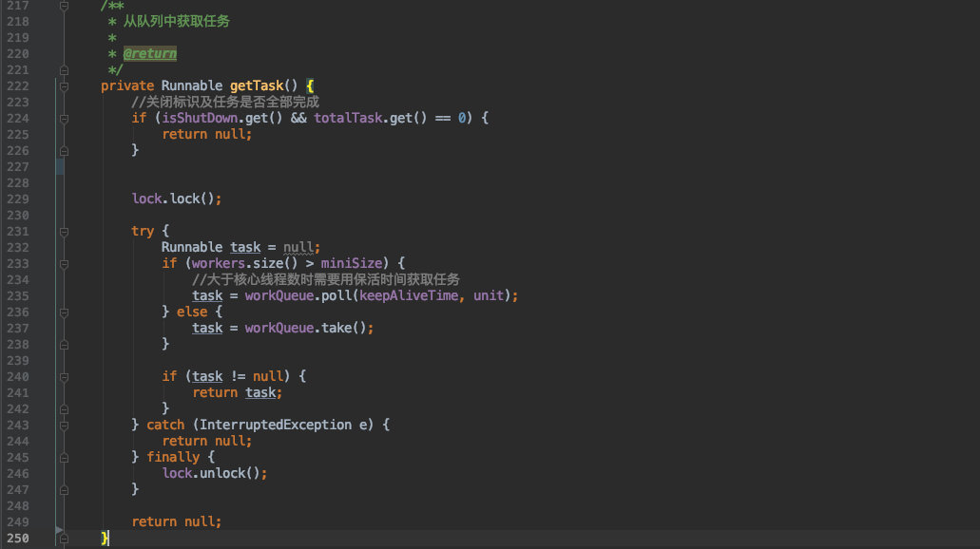Toggle fold end marker at line 238
The image size is (980, 549).
(x=64, y=345)
